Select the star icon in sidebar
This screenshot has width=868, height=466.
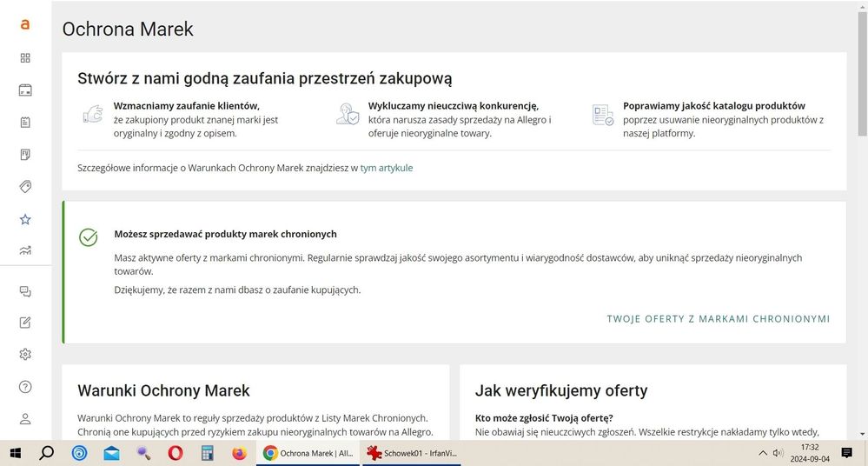[25, 219]
